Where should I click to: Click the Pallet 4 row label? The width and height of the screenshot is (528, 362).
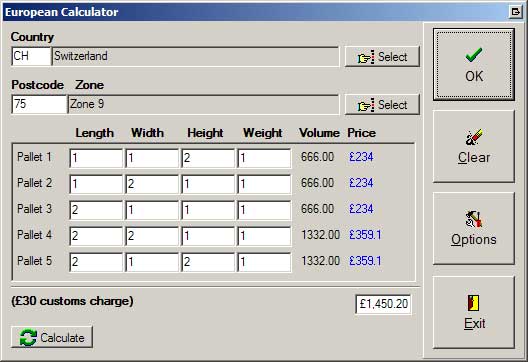(34, 235)
